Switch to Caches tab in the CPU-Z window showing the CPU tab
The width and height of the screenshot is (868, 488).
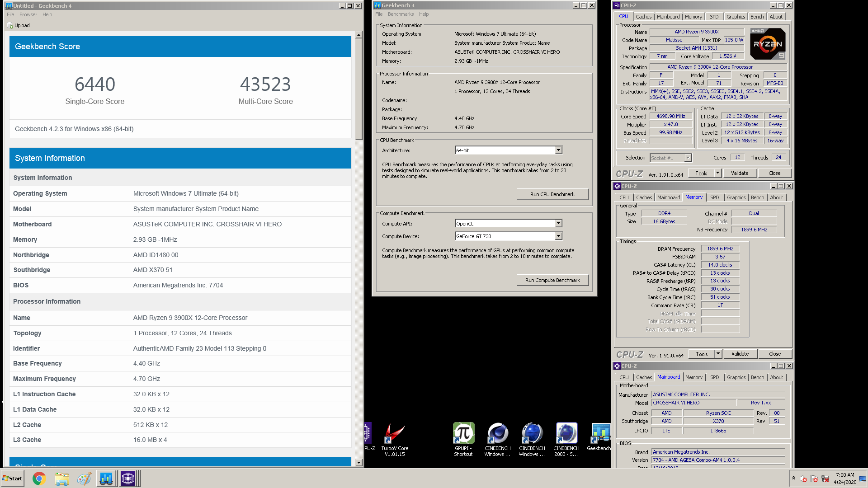click(643, 17)
